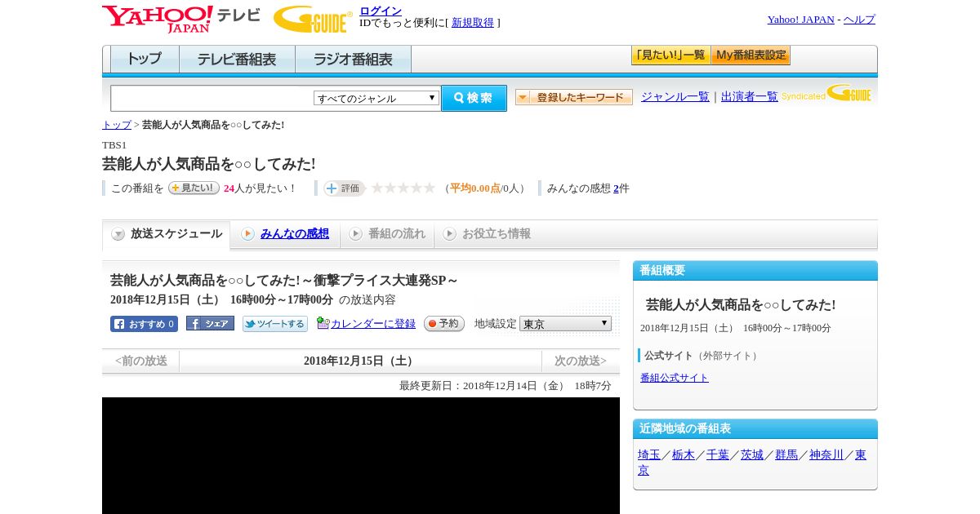Click the TBS1 channel label
The width and height of the screenshot is (980, 514).
point(114,145)
